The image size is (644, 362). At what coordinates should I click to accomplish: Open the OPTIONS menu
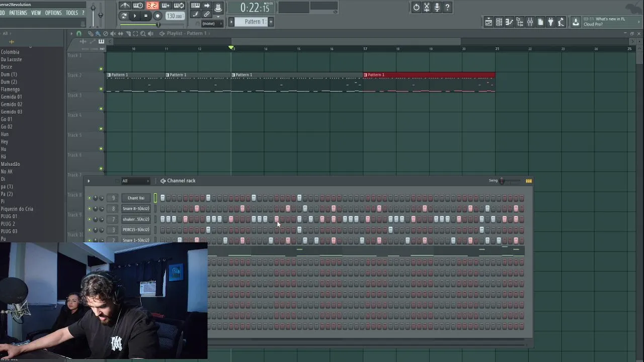coord(53,13)
